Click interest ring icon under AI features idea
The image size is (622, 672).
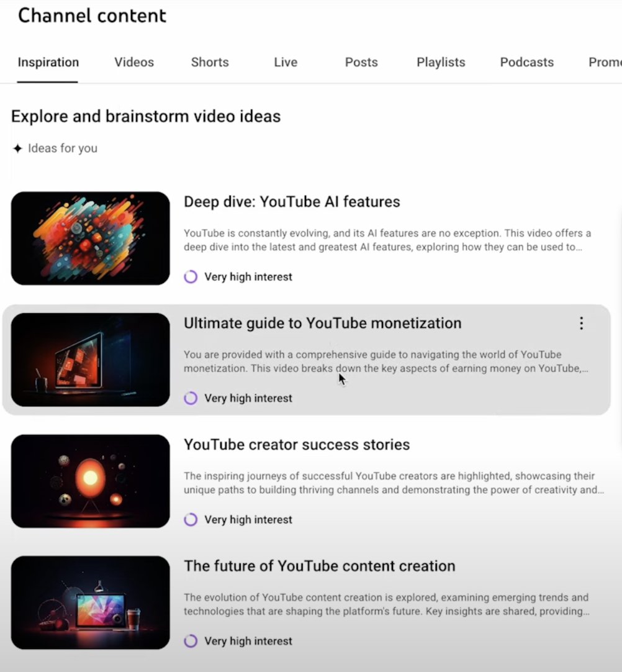pos(191,277)
